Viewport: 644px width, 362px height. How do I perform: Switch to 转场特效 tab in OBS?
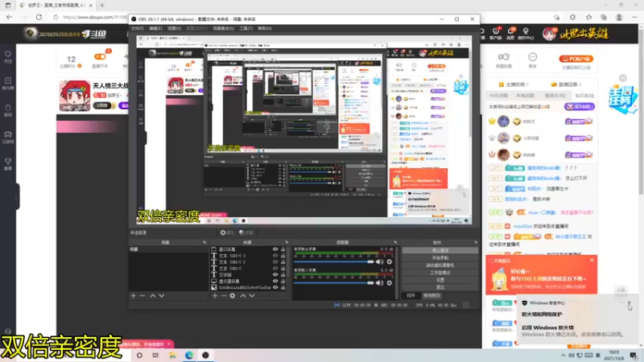pos(431,295)
